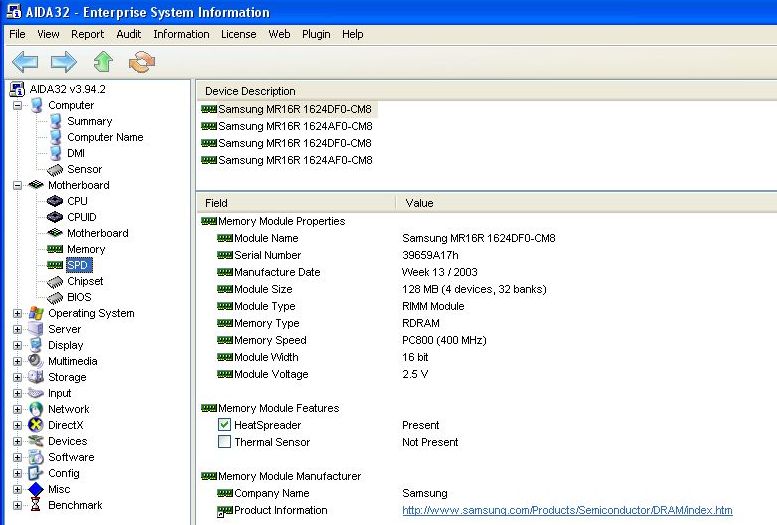777x525 pixels.
Task: Click the Misc blue diamond icon
Action: 36,489
